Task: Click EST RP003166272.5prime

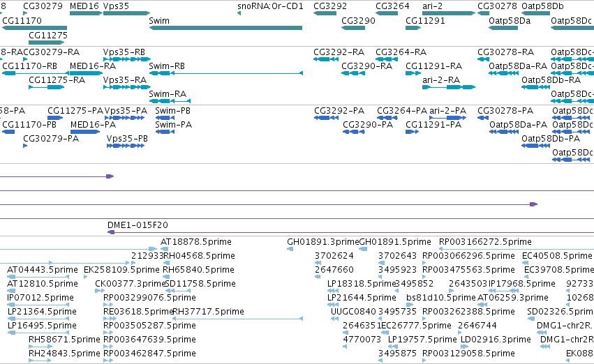Action: pos(516,249)
